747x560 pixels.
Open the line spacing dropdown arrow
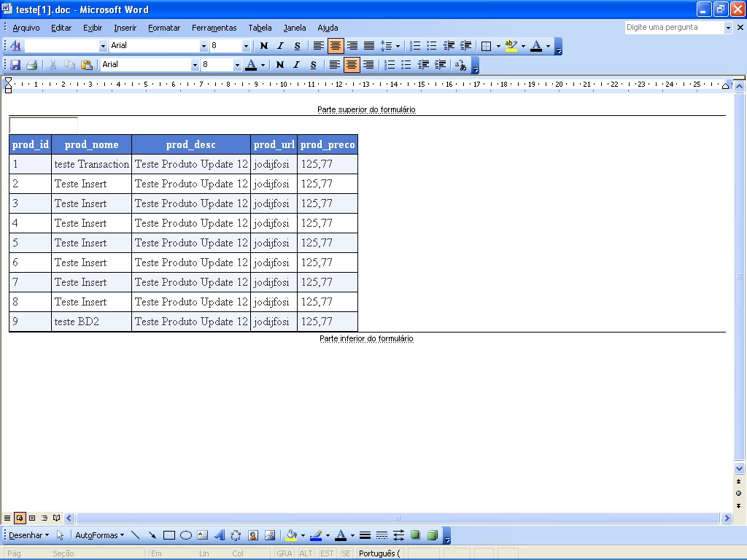pos(398,46)
